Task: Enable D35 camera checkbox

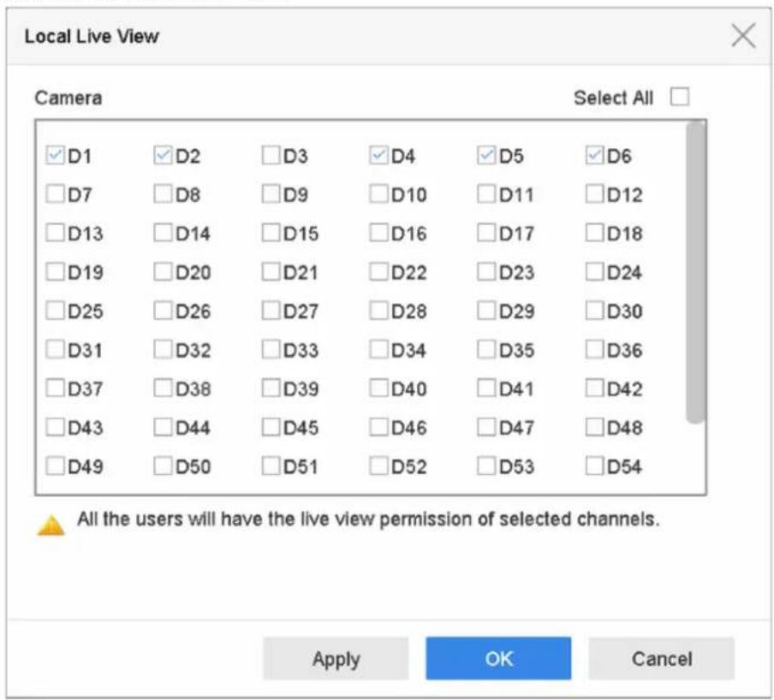Action: tap(486, 349)
